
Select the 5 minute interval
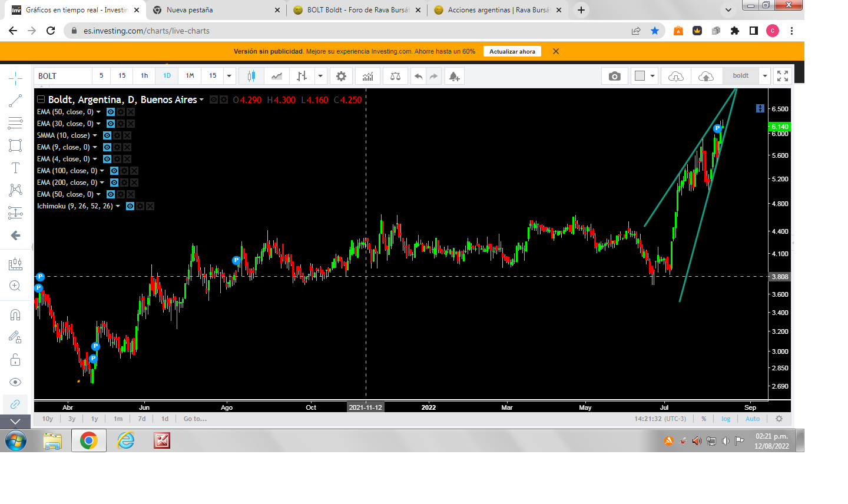pos(101,76)
